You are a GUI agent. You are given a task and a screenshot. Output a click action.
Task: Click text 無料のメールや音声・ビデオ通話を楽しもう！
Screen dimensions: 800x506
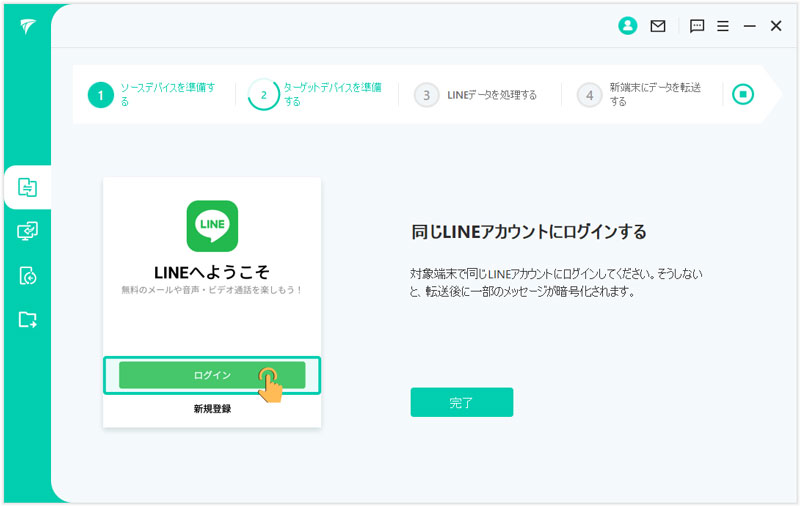tap(212, 290)
